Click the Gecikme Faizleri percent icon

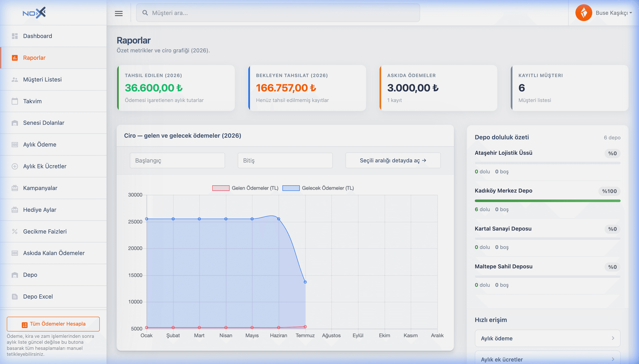point(15,231)
